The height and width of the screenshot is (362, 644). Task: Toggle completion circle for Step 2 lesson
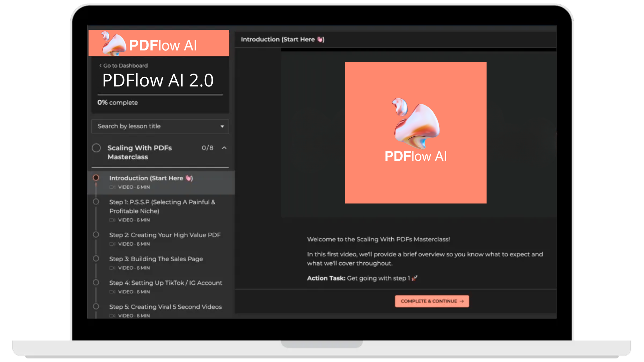click(96, 234)
